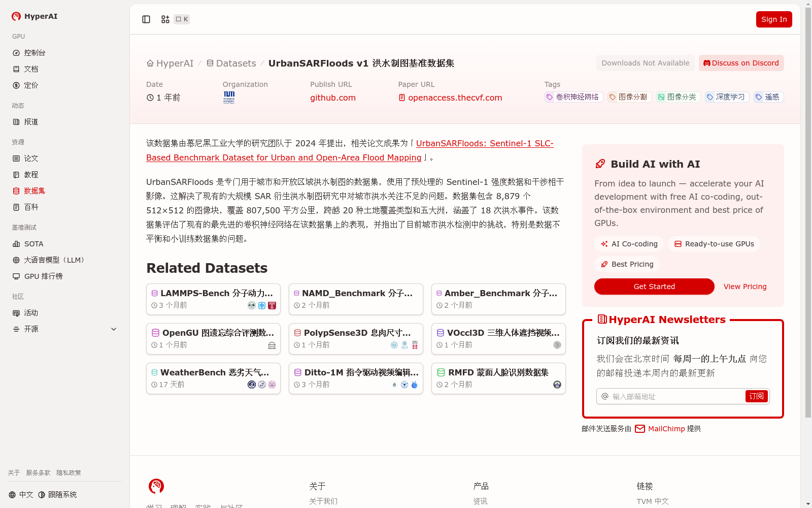812x508 pixels.
Task: Open TVM 中文 footer link
Action: tap(653, 501)
